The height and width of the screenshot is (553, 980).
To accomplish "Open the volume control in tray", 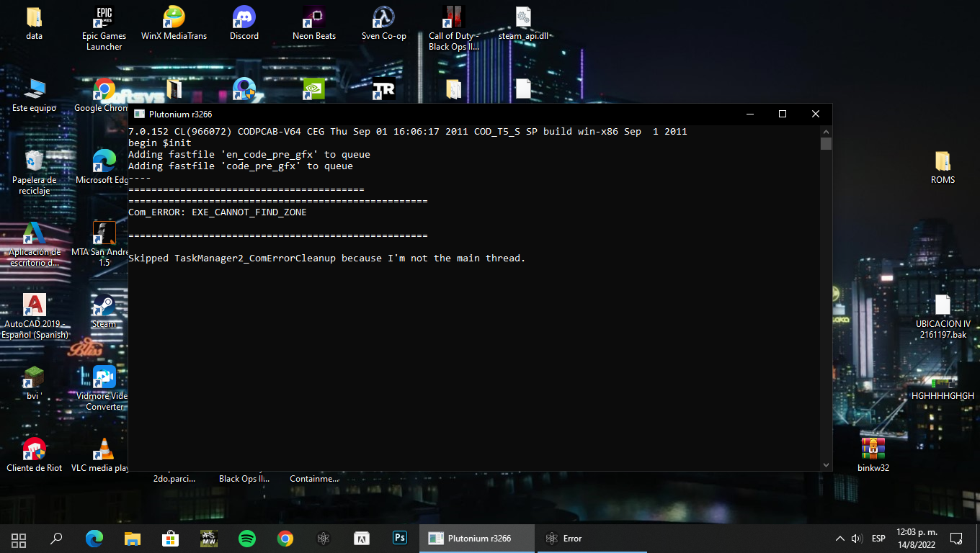I will [857, 539].
